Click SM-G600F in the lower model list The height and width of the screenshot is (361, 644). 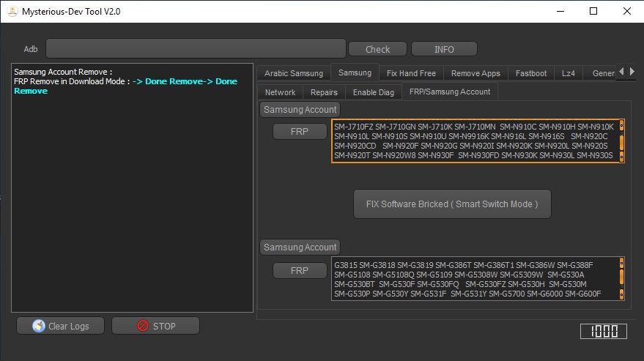tap(582, 294)
